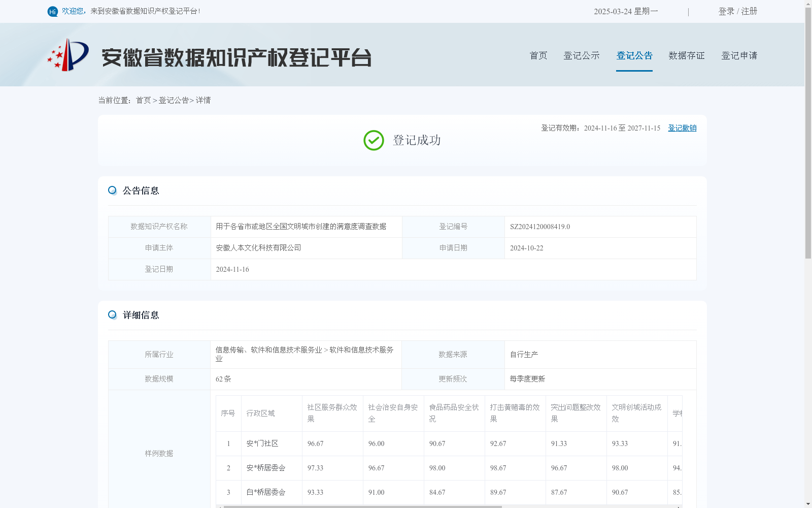Open the 登记申请 navigation tab

click(739, 55)
